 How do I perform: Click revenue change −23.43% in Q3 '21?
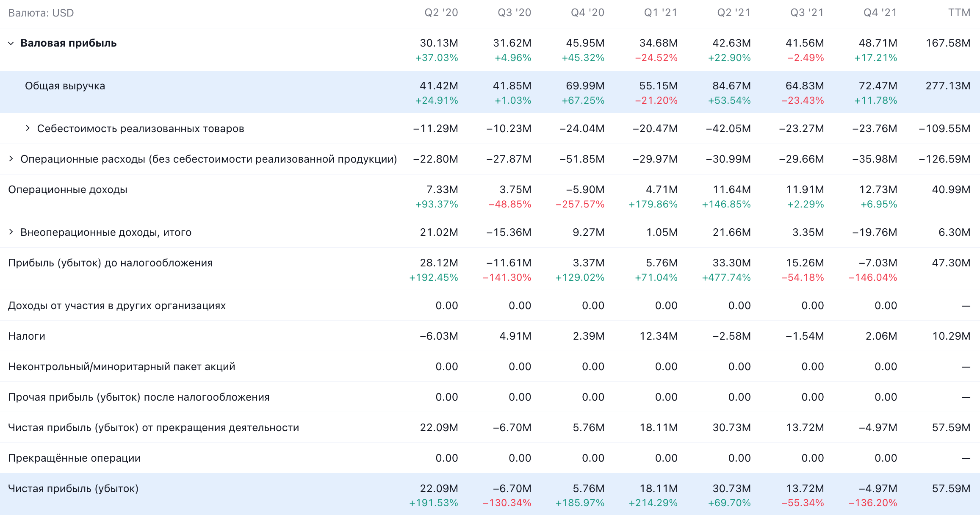tap(803, 101)
